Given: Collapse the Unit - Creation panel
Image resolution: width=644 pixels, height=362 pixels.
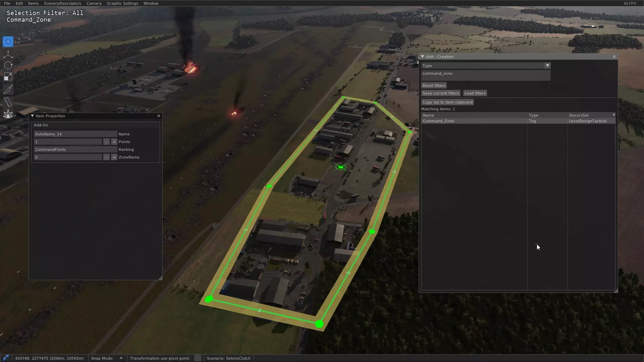Looking at the screenshot, I should coord(423,57).
